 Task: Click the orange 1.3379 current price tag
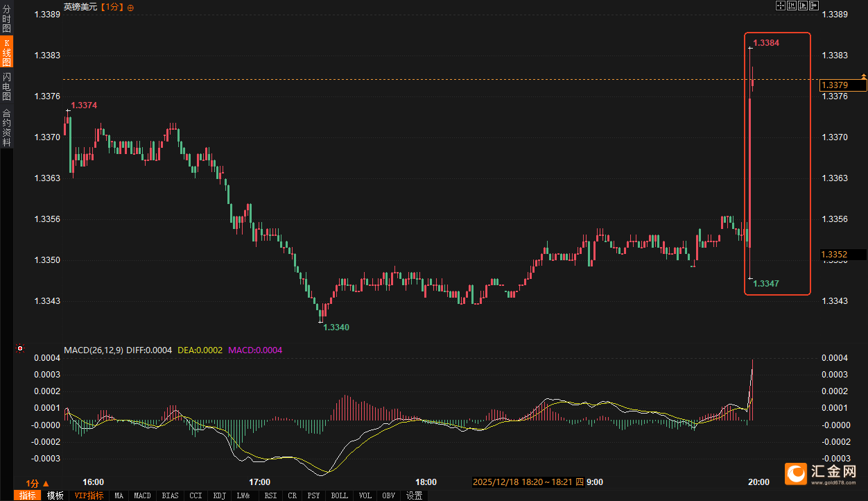coord(843,85)
